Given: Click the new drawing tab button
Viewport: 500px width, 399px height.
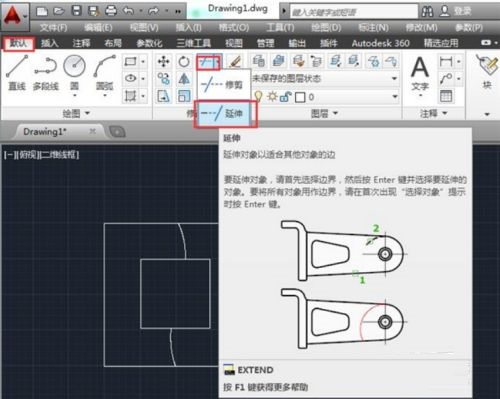Looking at the screenshot, I should (x=116, y=132).
